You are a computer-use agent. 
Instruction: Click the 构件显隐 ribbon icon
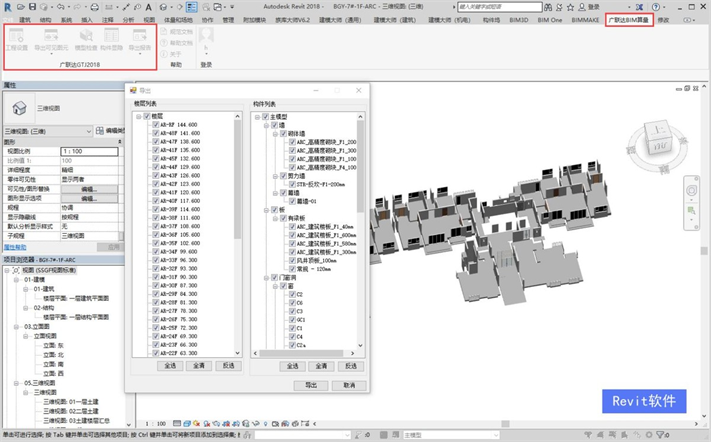[112, 36]
